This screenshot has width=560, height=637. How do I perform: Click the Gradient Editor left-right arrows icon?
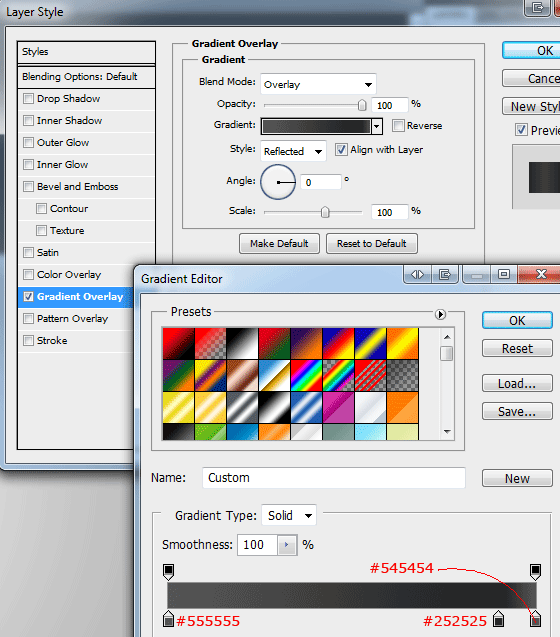point(417,275)
